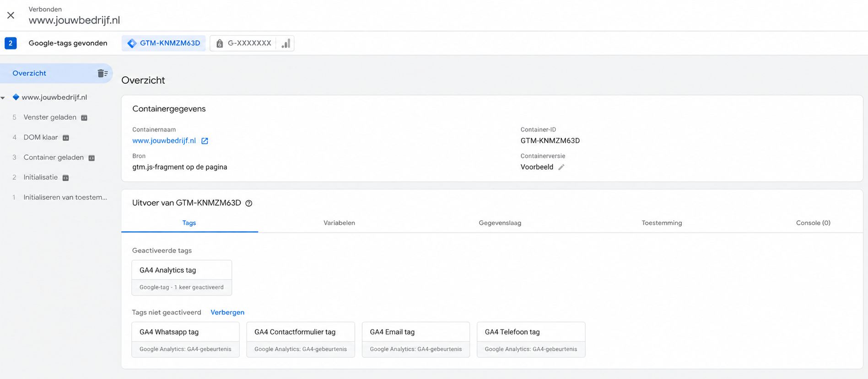Click the lock tag icon in G-XXXXXXX chip

[x=220, y=43]
